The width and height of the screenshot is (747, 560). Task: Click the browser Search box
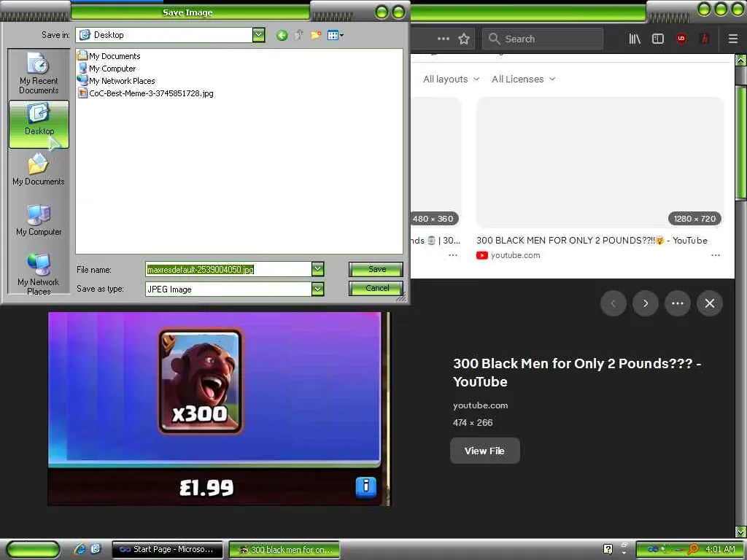point(543,39)
